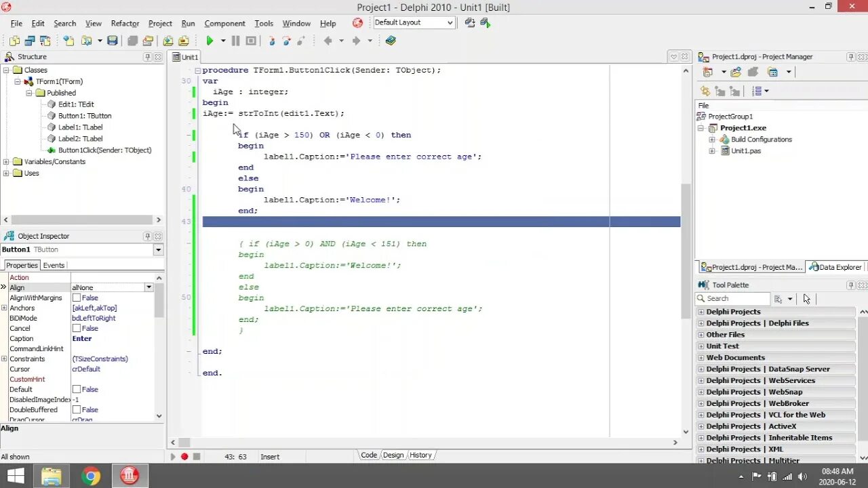
Task: Select the Unit1 editor tab
Action: (x=184, y=57)
